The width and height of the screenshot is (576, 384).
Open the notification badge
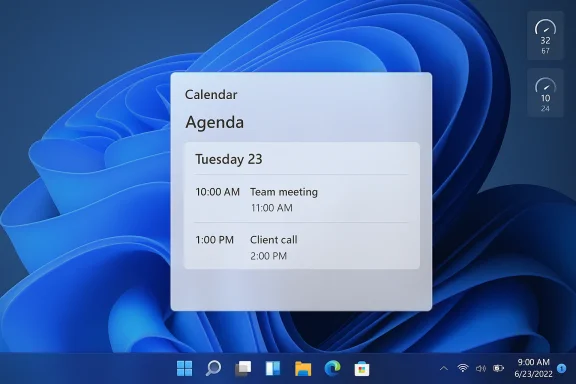561,368
